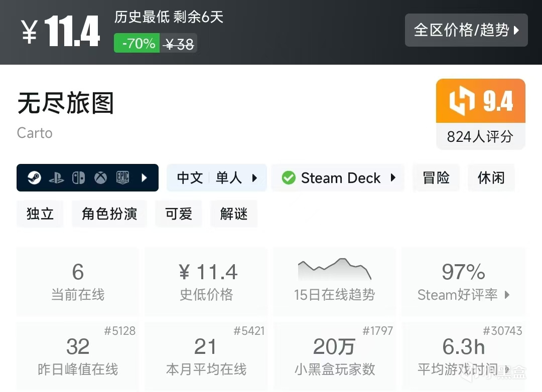Click the PlayStation platform icon
Image resolution: width=542 pixels, height=392 pixels.
click(x=57, y=177)
